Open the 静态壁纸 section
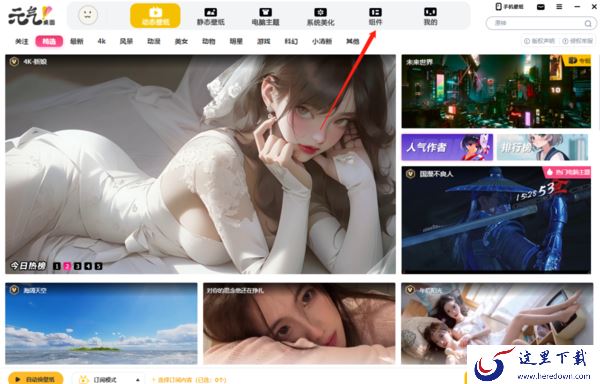 210,16
